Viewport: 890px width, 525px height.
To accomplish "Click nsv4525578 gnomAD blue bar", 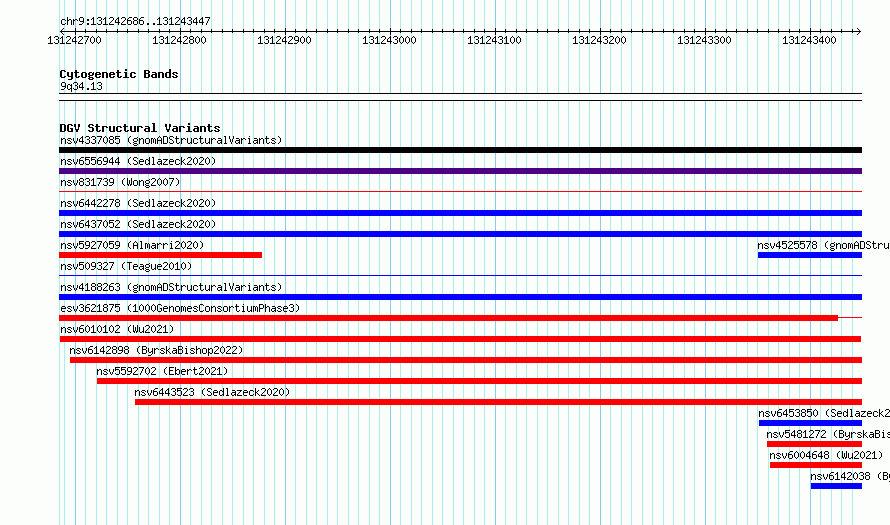I will point(810,255).
